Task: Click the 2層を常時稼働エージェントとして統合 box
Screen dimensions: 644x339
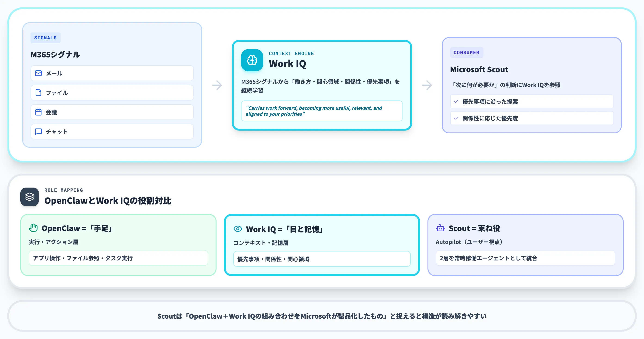Action: click(x=525, y=258)
